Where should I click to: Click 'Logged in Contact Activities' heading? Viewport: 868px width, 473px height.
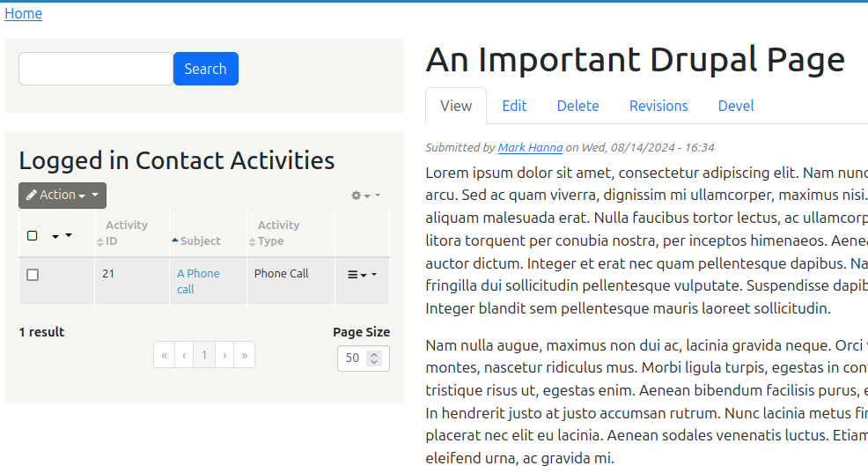click(x=177, y=160)
